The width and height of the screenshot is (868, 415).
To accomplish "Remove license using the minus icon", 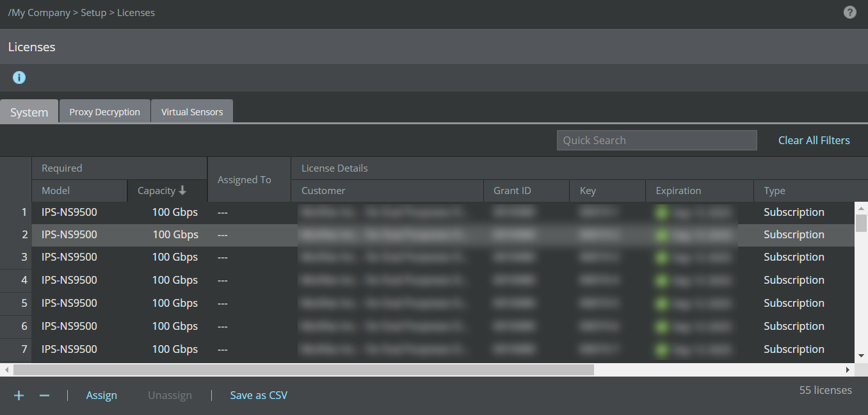I will point(44,396).
